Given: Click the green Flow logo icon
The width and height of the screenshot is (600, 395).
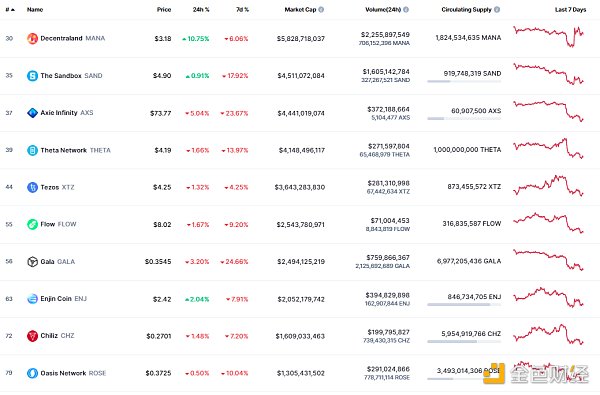Looking at the screenshot, I should [32, 224].
